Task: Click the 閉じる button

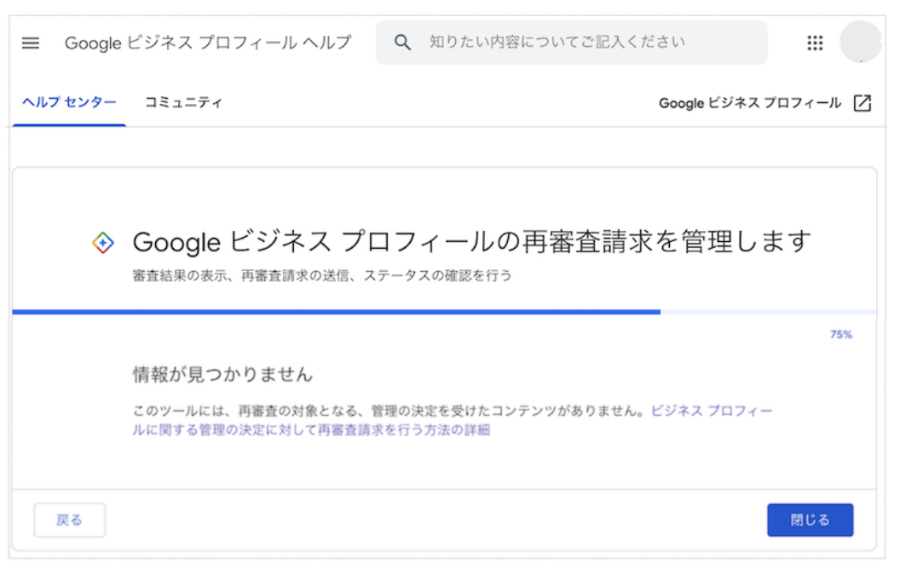Action: 810,520
